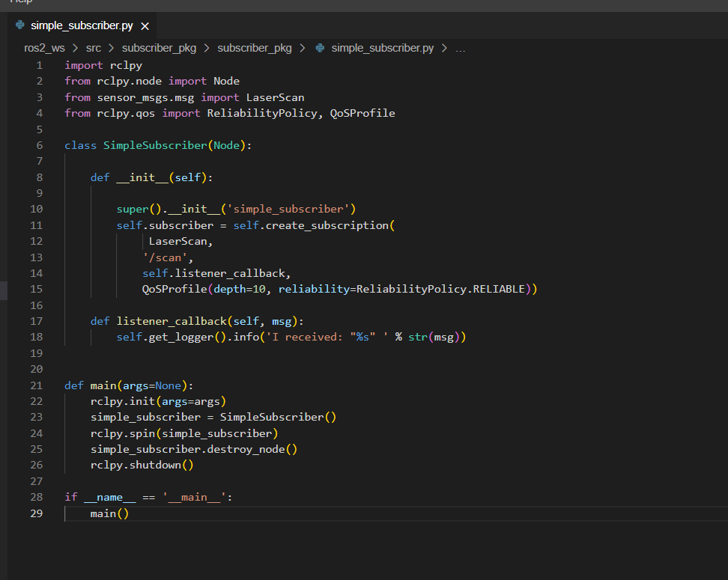Open second subscriber_pkg breadcrumb segment
This screenshot has height=580, width=728.
point(255,48)
